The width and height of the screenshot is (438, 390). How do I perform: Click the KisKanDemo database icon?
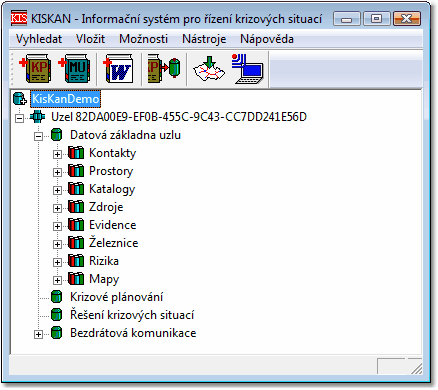point(20,99)
